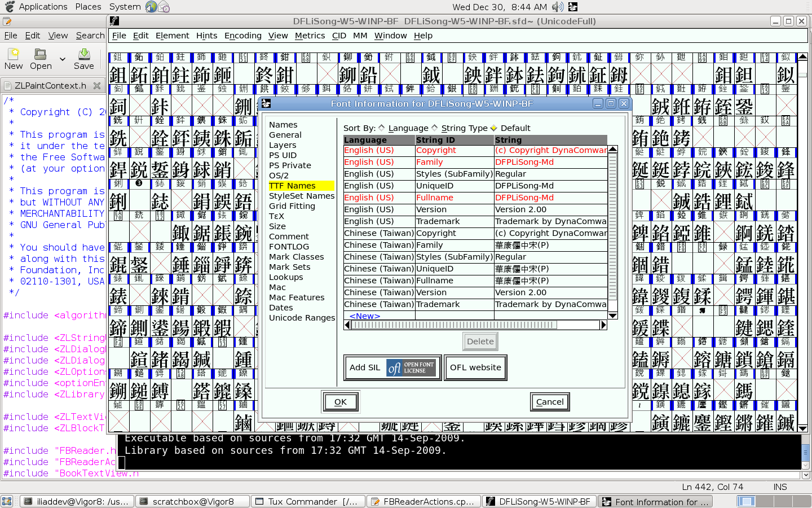
Task: Click the Language column header
Action: tap(379, 140)
